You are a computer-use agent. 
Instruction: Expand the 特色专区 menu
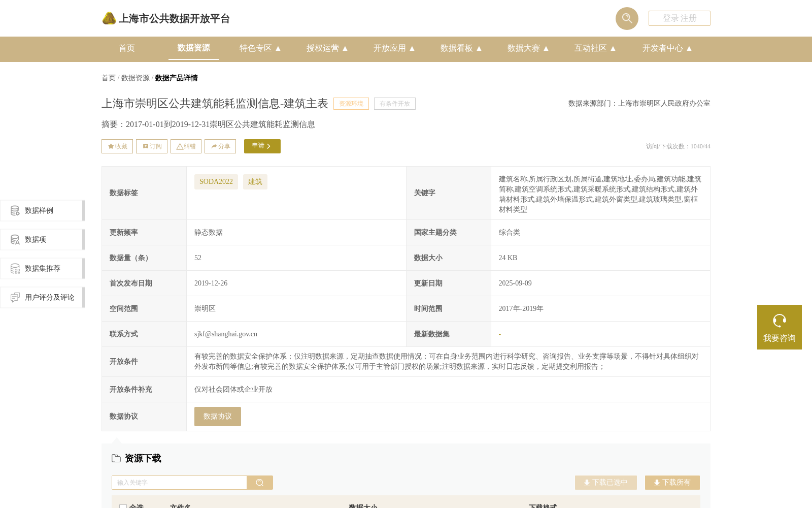click(x=260, y=48)
